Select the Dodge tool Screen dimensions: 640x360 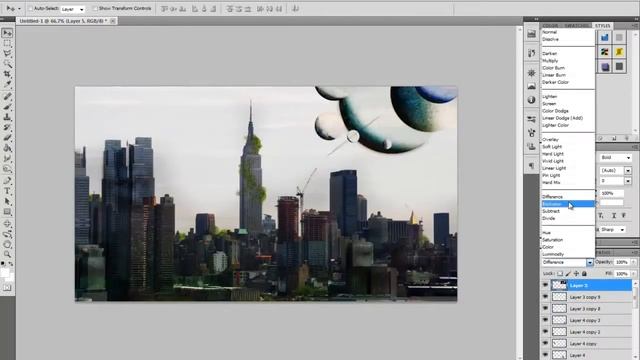[7, 169]
